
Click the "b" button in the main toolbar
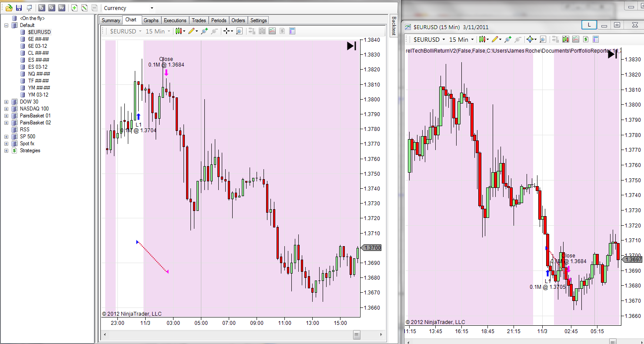[42, 8]
